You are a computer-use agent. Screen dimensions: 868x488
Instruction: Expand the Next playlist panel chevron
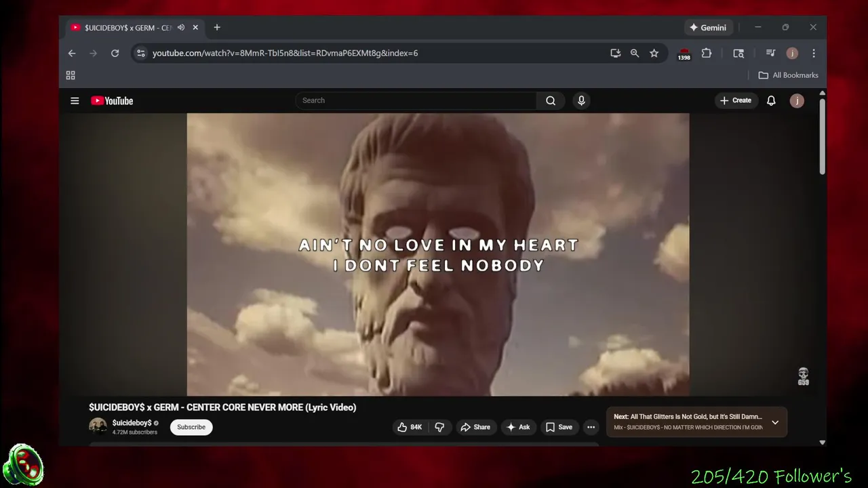pyautogui.click(x=775, y=422)
